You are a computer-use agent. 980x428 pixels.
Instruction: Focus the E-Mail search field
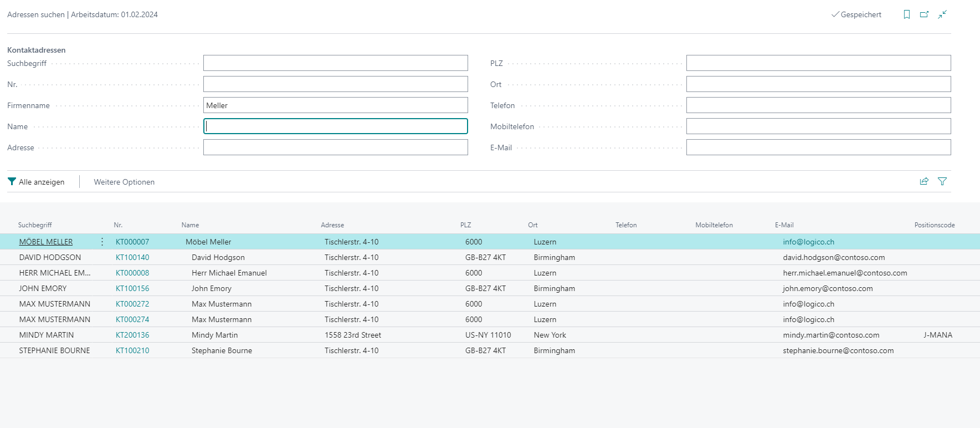[819, 147]
